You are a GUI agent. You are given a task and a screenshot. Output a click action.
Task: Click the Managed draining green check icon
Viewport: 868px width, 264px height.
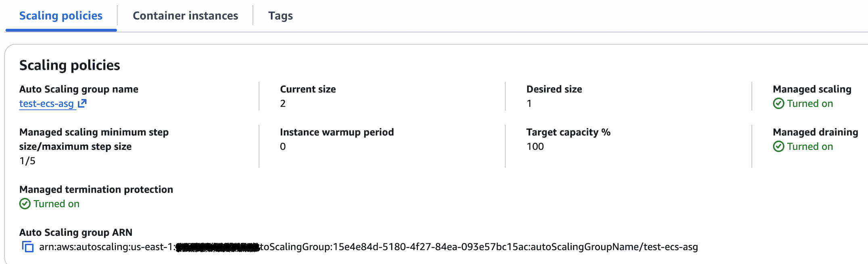click(x=778, y=147)
